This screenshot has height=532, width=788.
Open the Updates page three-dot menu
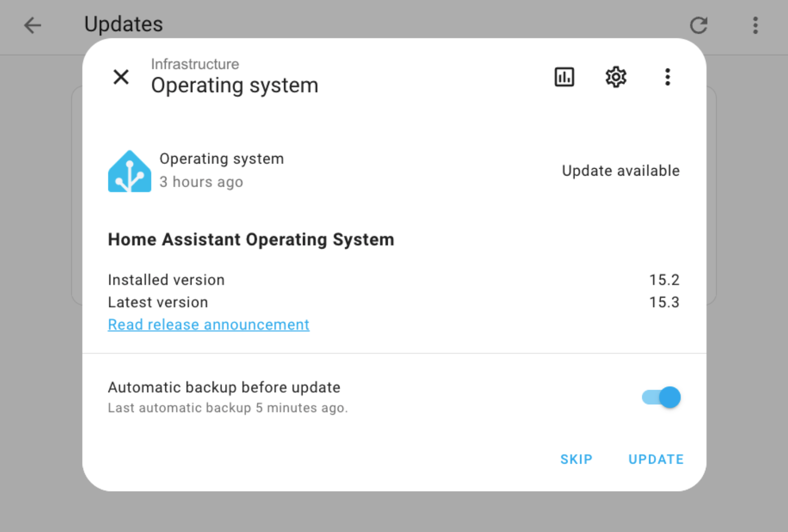point(755,25)
